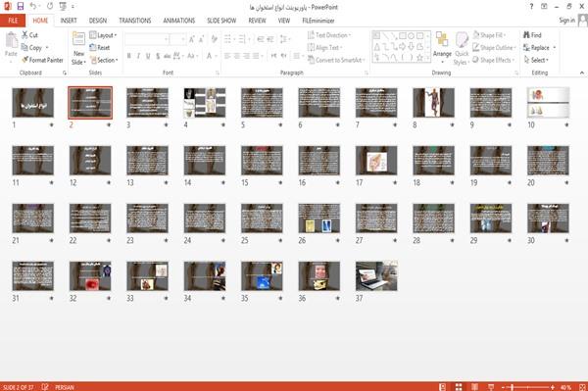Viewport: 588px width, 391px height.
Task: Click the Copy button
Action: pos(31,48)
